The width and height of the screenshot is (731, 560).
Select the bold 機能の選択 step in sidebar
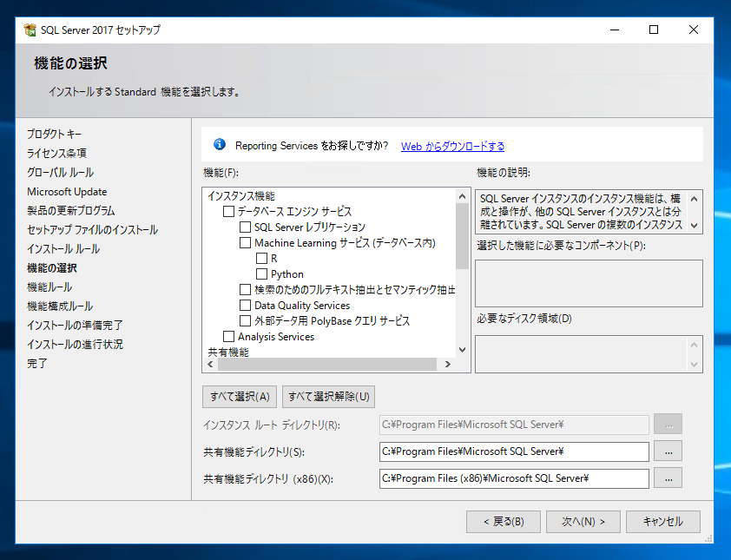(52, 268)
